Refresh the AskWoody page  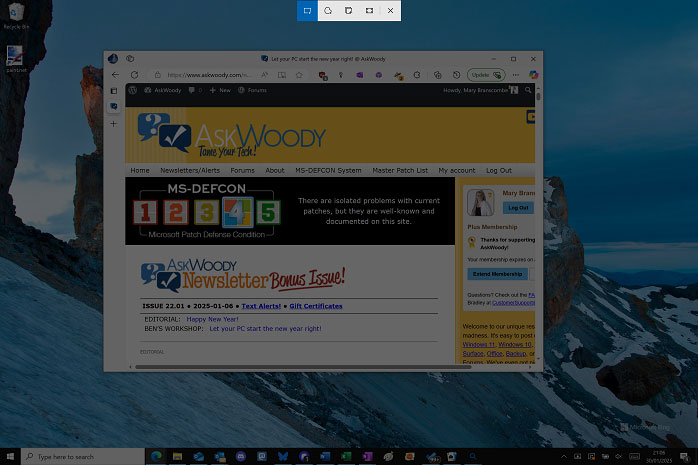pos(134,75)
